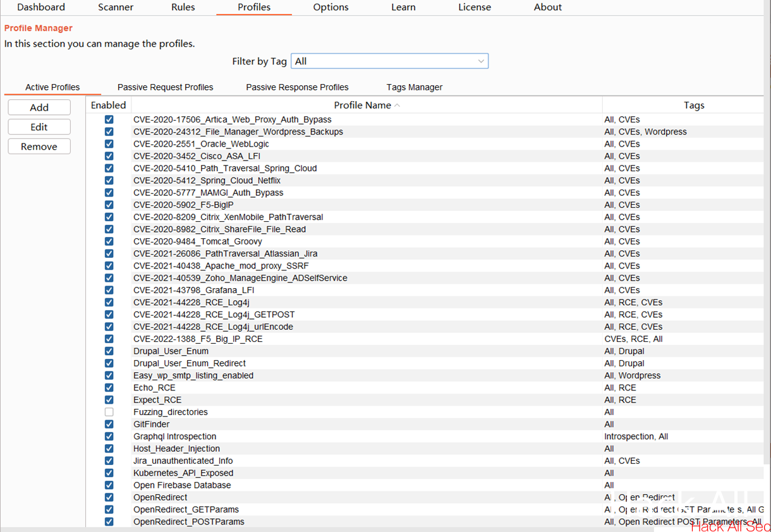Select Open Firebase Database profile name
Screen dimensions: 771x532
(x=182, y=485)
